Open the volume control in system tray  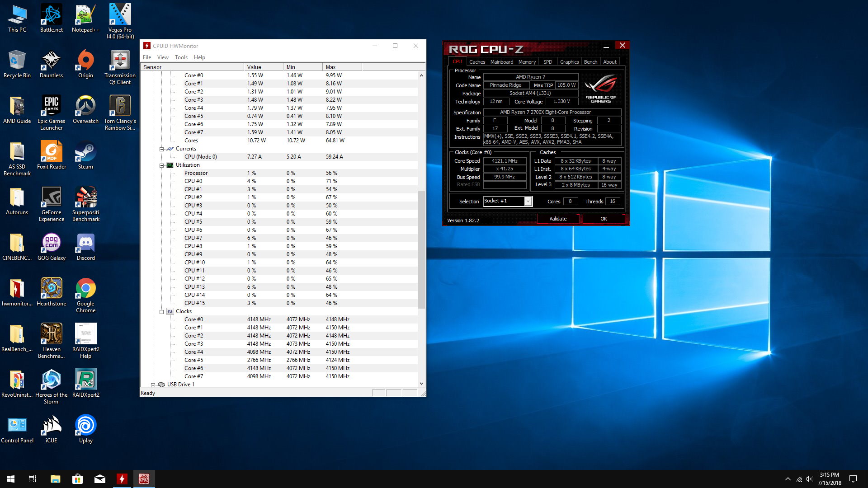pos(809,479)
